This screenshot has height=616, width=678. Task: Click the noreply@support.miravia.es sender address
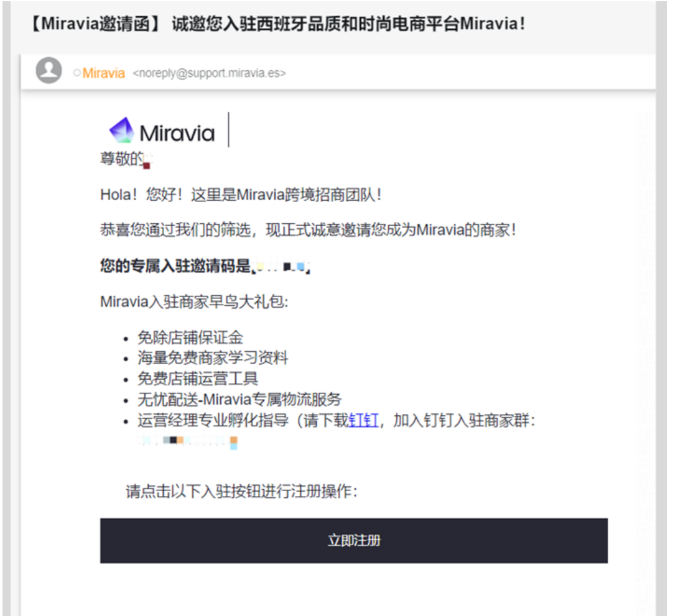point(209,73)
